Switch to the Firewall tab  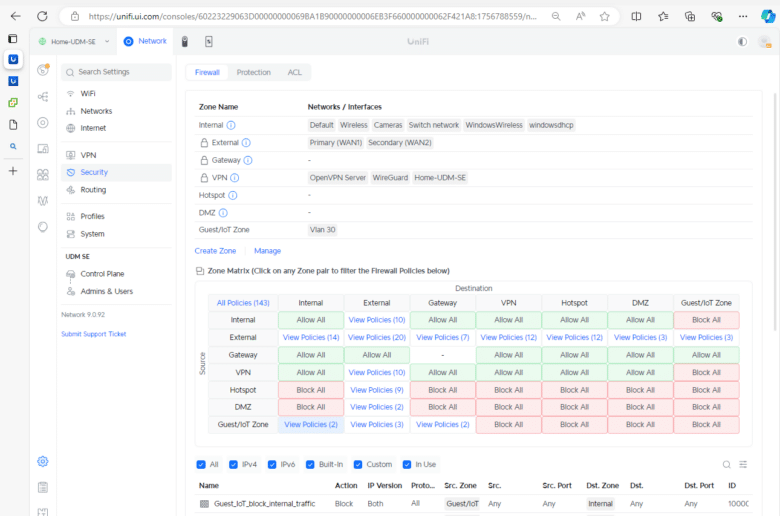coord(207,73)
